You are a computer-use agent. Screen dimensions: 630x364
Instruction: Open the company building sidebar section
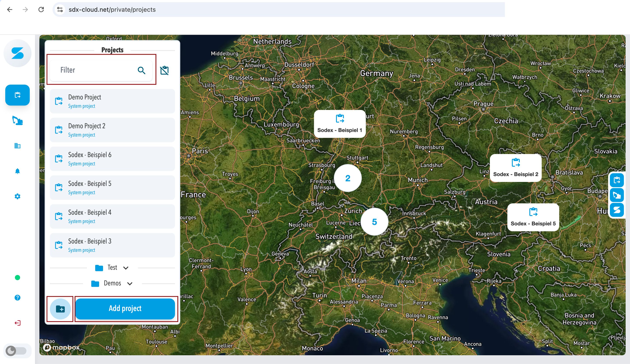[x=17, y=146]
